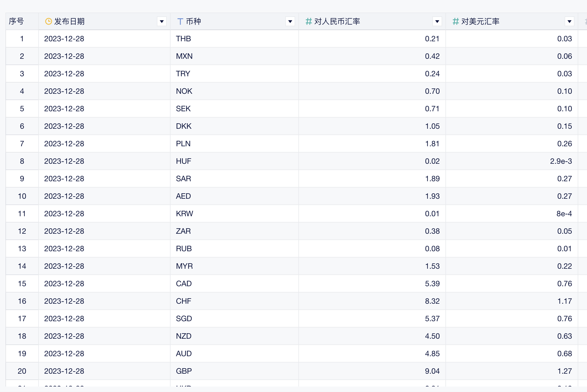Click the number icon beside 对美元汇率
Viewport: 587px width, 392px height.
coord(455,21)
